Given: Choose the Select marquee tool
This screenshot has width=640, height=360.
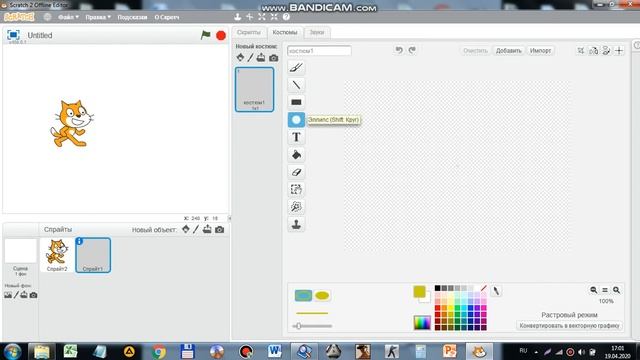Looking at the screenshot, I should [296, 189].
